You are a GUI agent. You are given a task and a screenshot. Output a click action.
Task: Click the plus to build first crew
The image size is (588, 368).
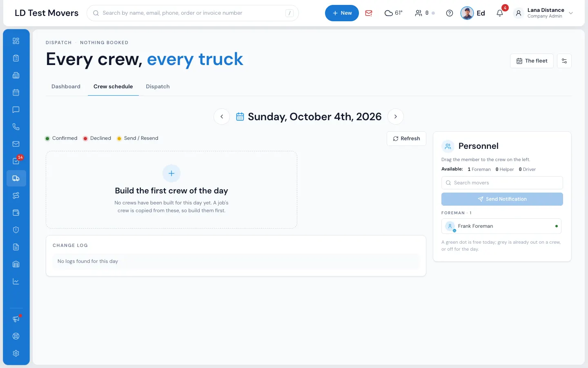point(171,173)
